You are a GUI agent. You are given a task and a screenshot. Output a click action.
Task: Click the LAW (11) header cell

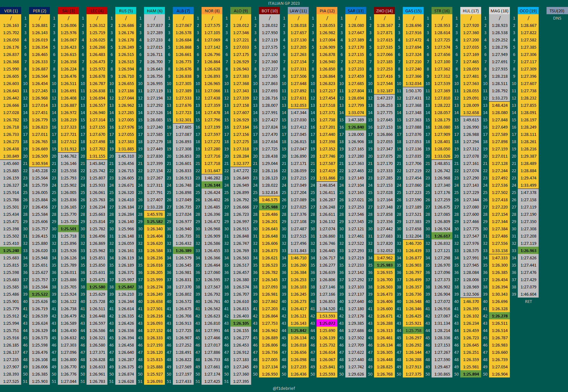pyautogui.click(x=299, y=11)
